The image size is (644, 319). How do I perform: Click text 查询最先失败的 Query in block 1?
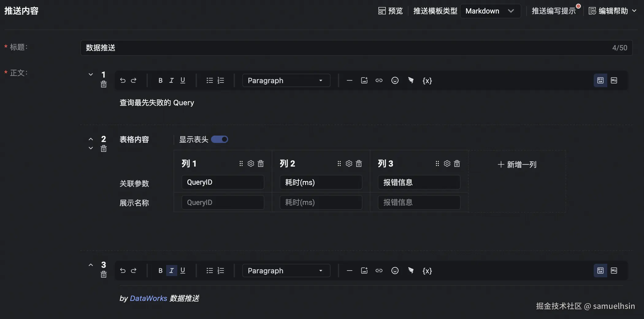point(157,103)
